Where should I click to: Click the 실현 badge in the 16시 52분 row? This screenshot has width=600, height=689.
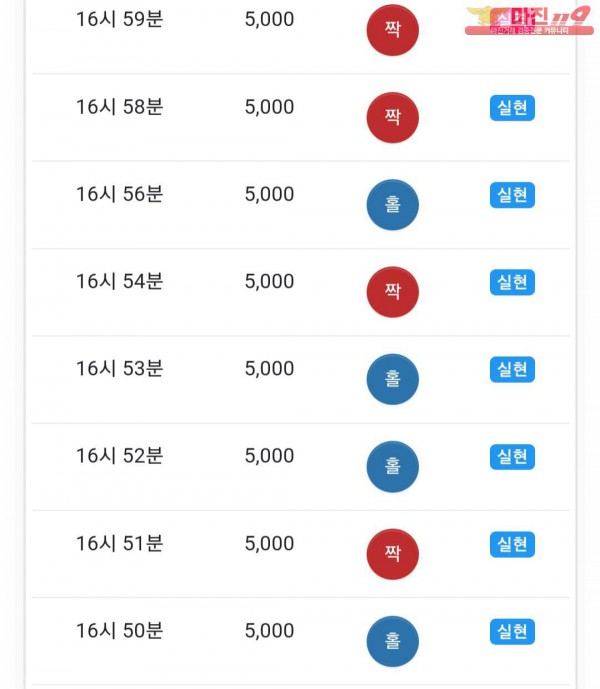[x=513, y=457]
